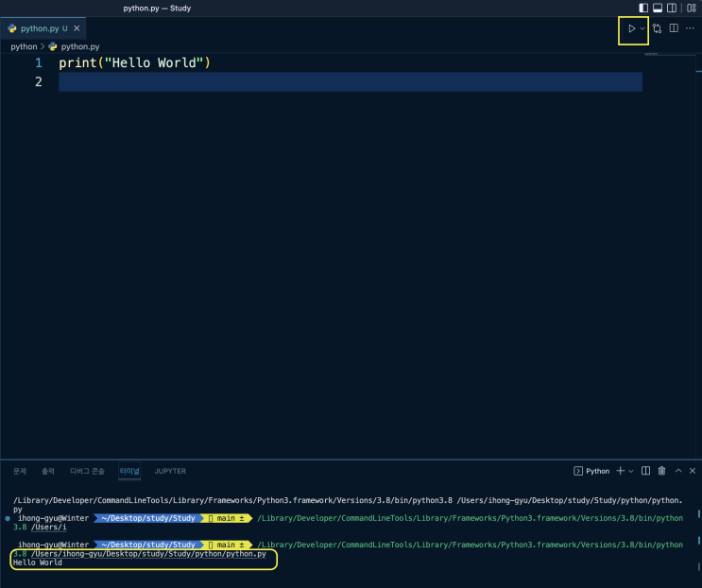Image resolution: width=702 pixels, height=588 pixels.
Task: Click the Python icon on the editor tab
Action: (12, 28)
